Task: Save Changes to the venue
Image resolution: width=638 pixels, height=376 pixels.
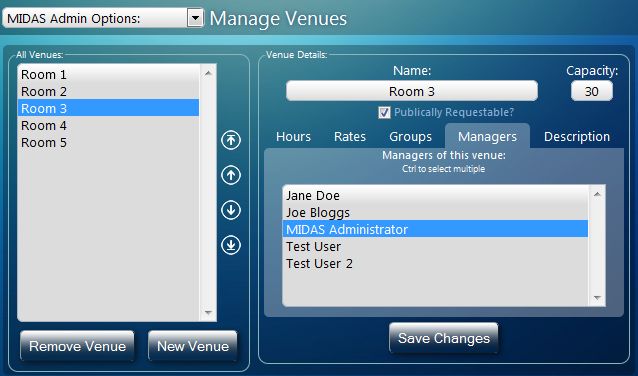Action: point(444,338)
